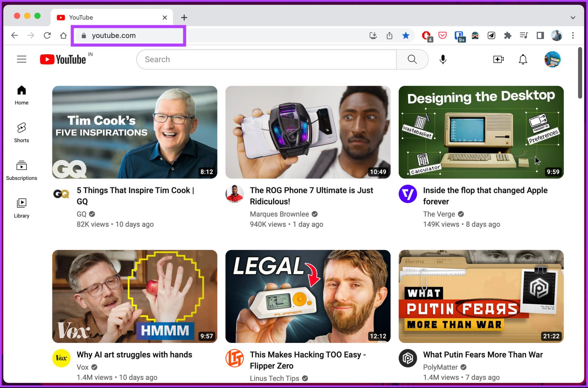Open title 'What Putin Fears More Than War'
The height and width of the screenshot is (388, 588).
pyautogui.click(x=483, y=355)
